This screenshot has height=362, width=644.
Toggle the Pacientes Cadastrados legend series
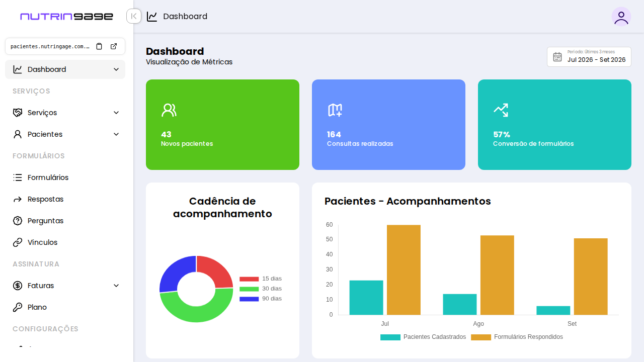pyautogui.click(x=423, y=337)
